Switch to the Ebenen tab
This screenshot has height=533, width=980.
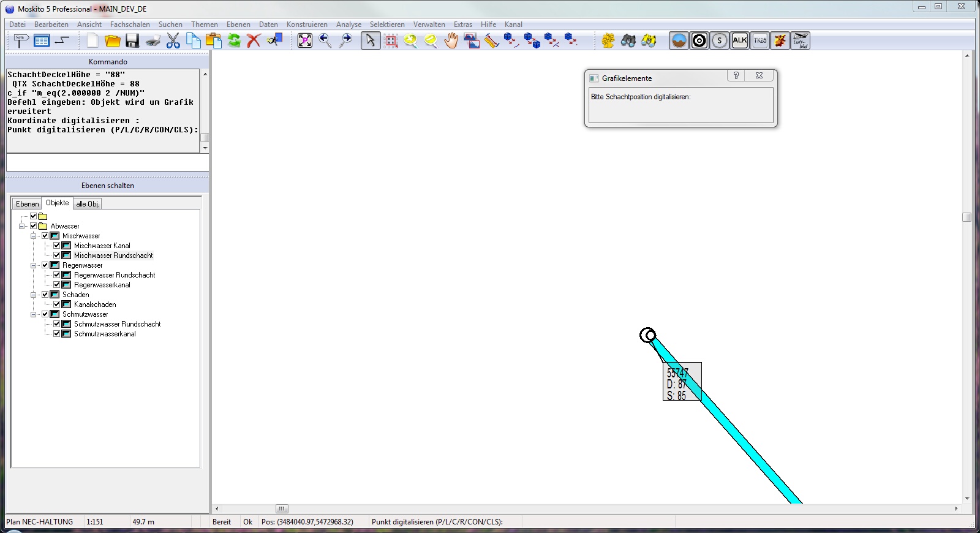coord(27,204)
